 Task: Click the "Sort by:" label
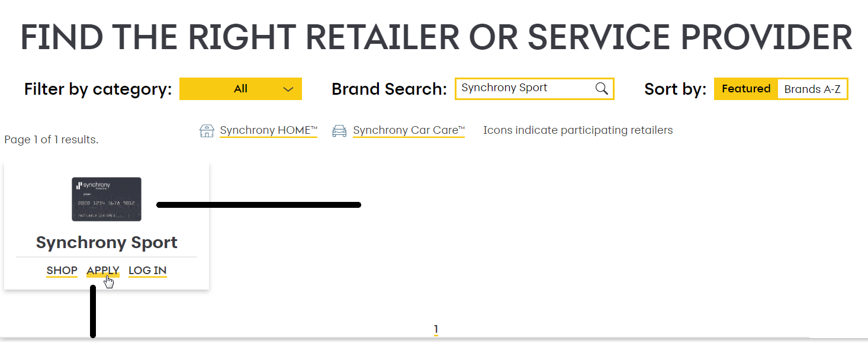[675, 89]
